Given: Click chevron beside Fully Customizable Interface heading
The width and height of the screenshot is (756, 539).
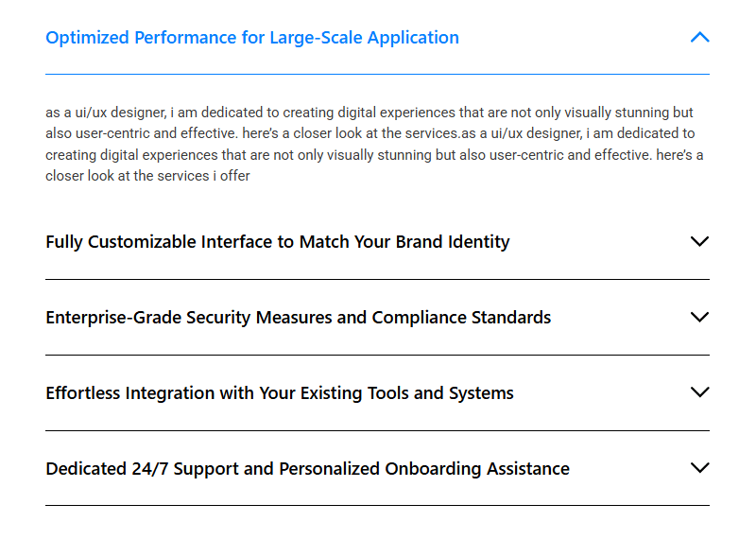Looking at the screenshot, I should (699, 241).
